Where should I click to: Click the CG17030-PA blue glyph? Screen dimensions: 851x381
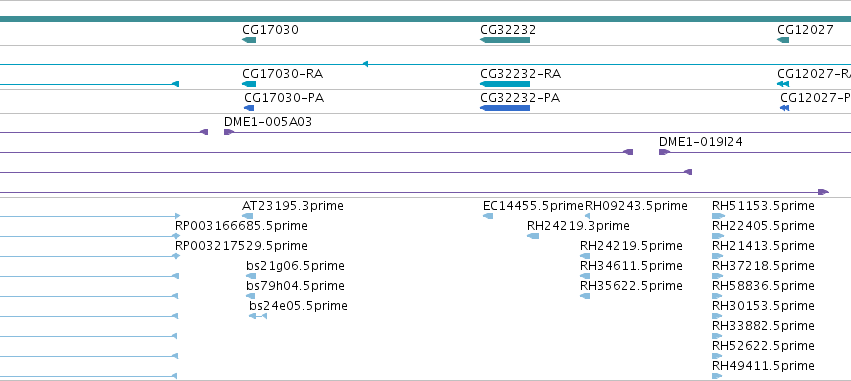click(x=249, y=108)
